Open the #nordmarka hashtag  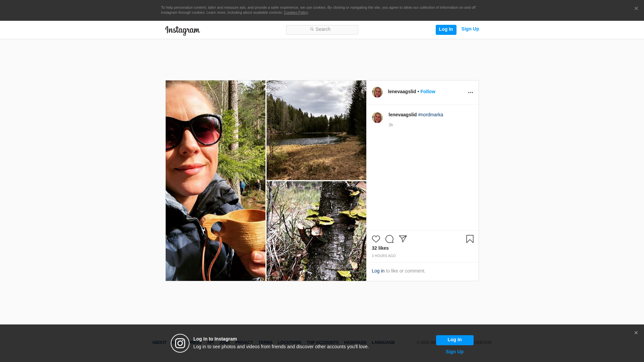coord(430,115)
